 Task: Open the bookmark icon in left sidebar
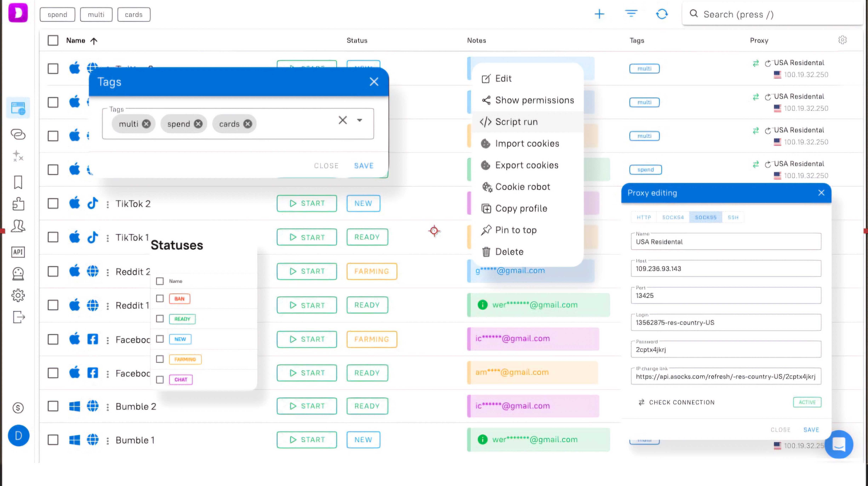[18, 182]
